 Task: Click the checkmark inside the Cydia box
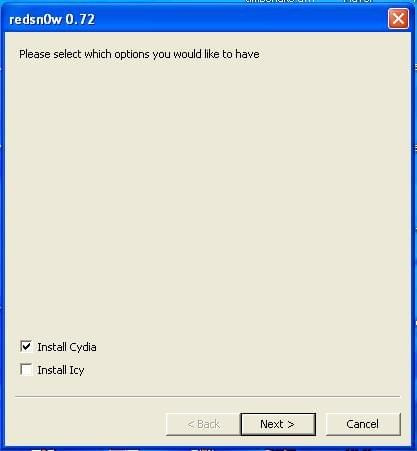pos(26,346)
